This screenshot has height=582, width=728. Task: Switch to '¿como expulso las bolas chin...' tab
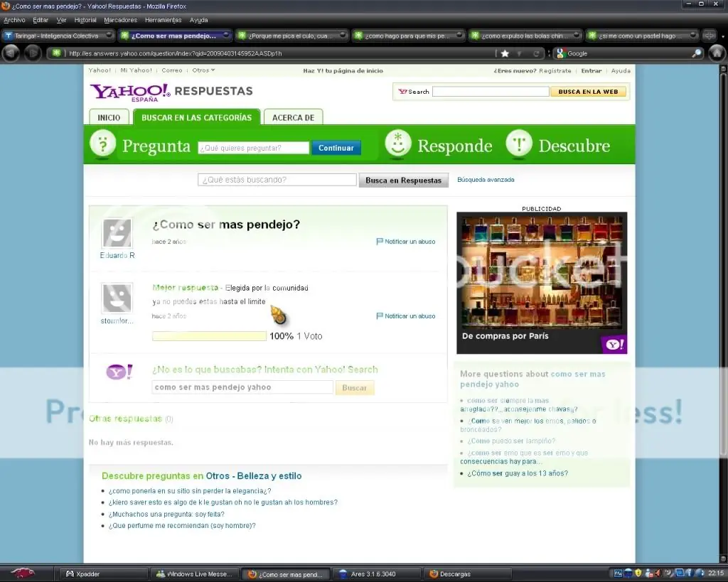[525, 36]
